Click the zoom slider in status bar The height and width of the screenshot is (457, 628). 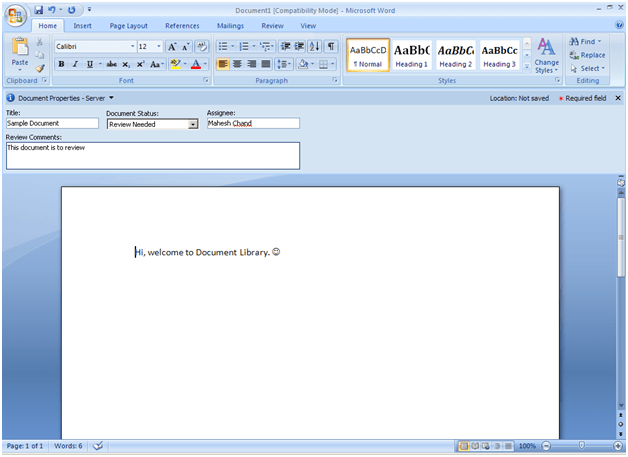pos(582,446)
